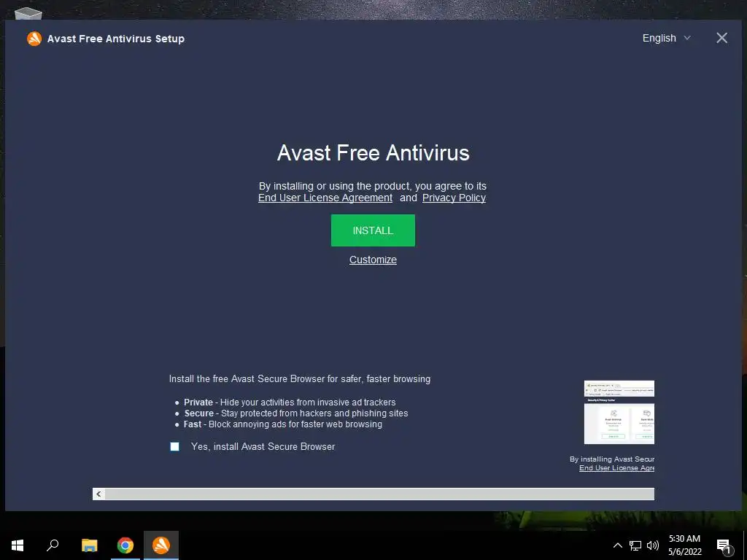Open the Privacy Policy link
Image resolution: width=747 pixels, height=560 pixels.
454,198
